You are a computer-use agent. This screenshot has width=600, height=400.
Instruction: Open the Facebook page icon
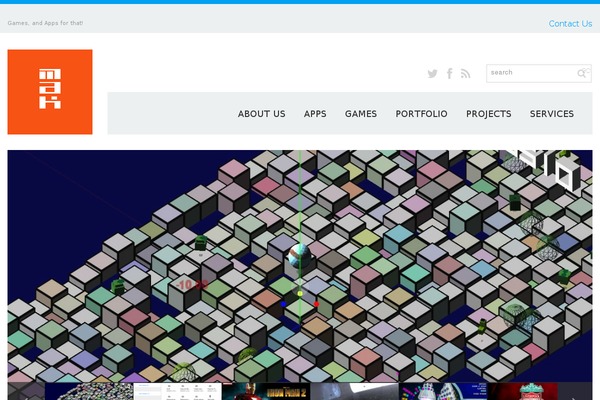tap(450, 73)
